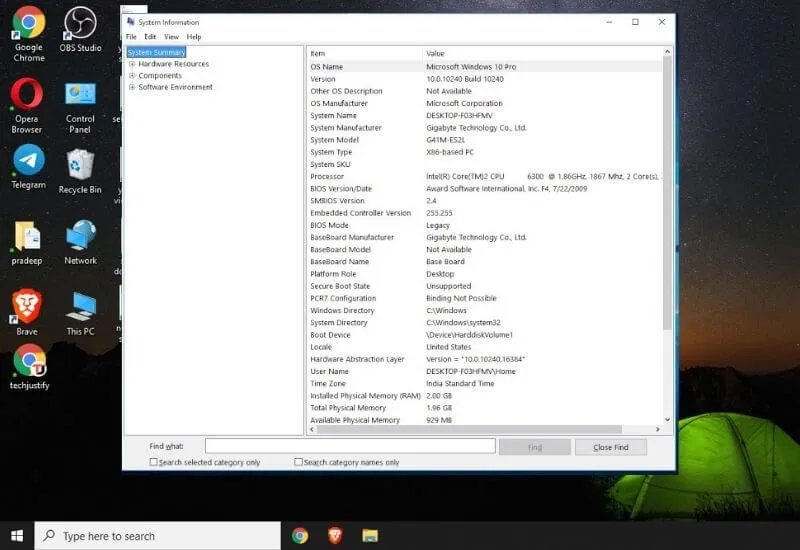This screenshot has width=800, height=550.
Task: Select Software Environment tree label
Action: click(x=175, y=87)
